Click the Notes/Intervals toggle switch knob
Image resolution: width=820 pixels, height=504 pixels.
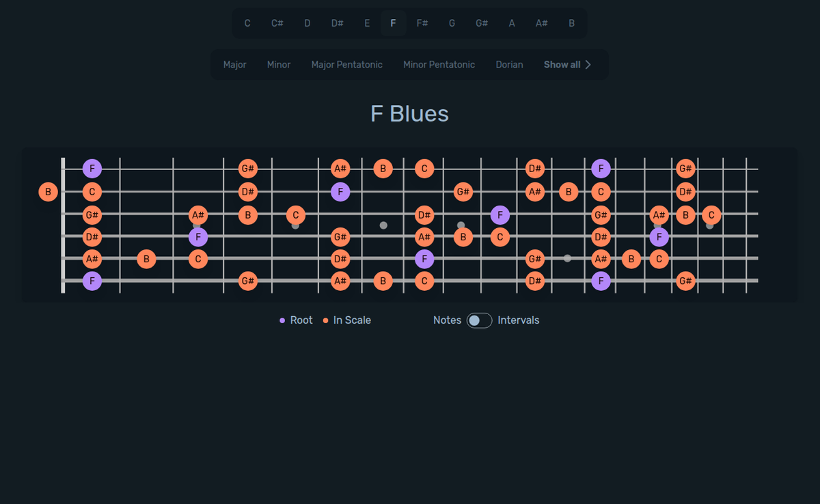point(474,320)
